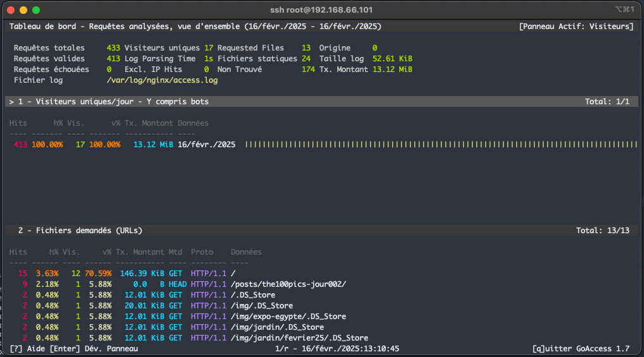Expand the Fichiers demandés (URLs) panel header

coord(80,231)
